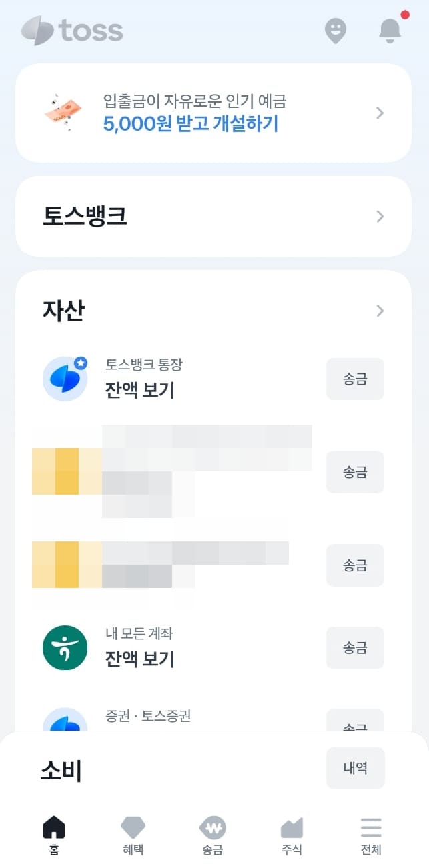429x868 pixels.
Task: Tap the Toss logo at the top
Action: [x=71, y=30]
